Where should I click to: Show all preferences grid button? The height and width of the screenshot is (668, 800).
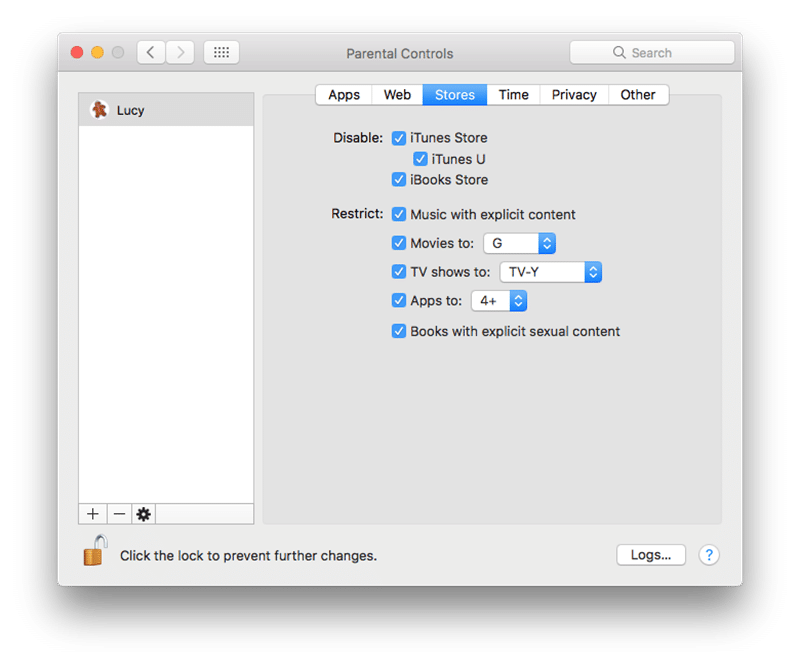221,53
